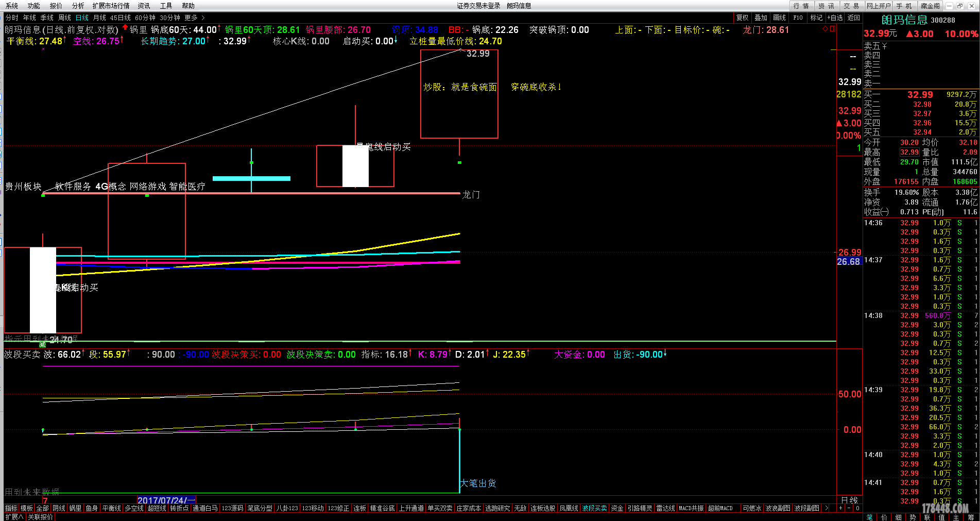The height and width of the screenshot is (521, 980).
Task: Select the 通道白马 indicator tab
Action: click(x=205, y=508)
